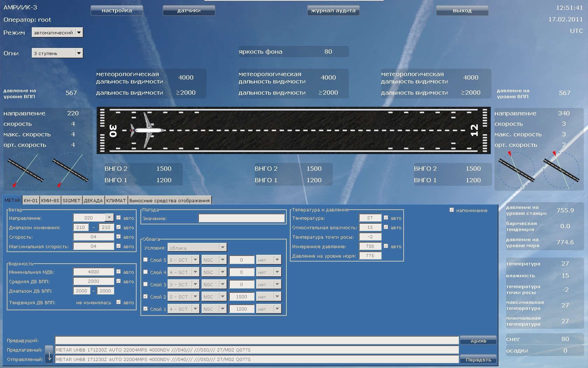Click the Погода Значение input field
588x368 pixels.
[x=241, y=218]
